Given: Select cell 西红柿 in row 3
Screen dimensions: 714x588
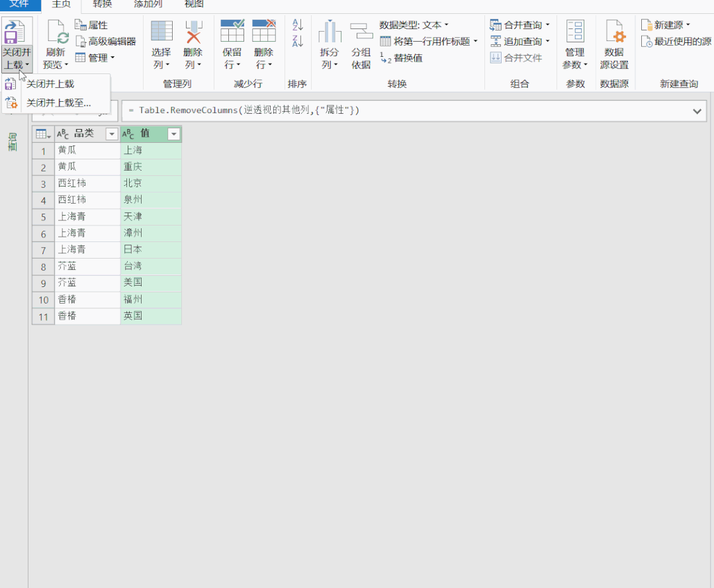Looking at the screenshot, I should pyautogui.click(x=87, y=183).
